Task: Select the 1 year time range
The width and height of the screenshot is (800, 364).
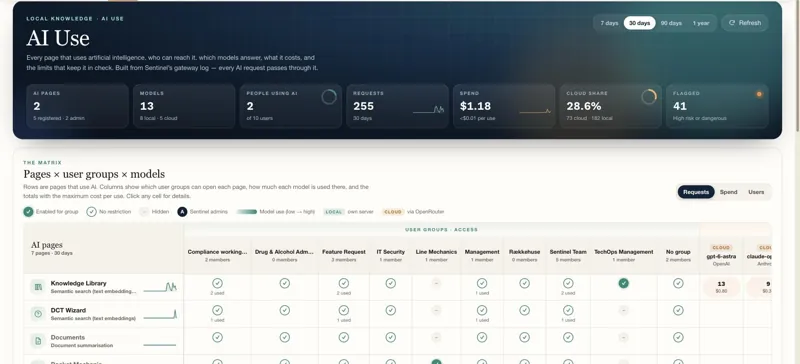Action: click(701, 23)
